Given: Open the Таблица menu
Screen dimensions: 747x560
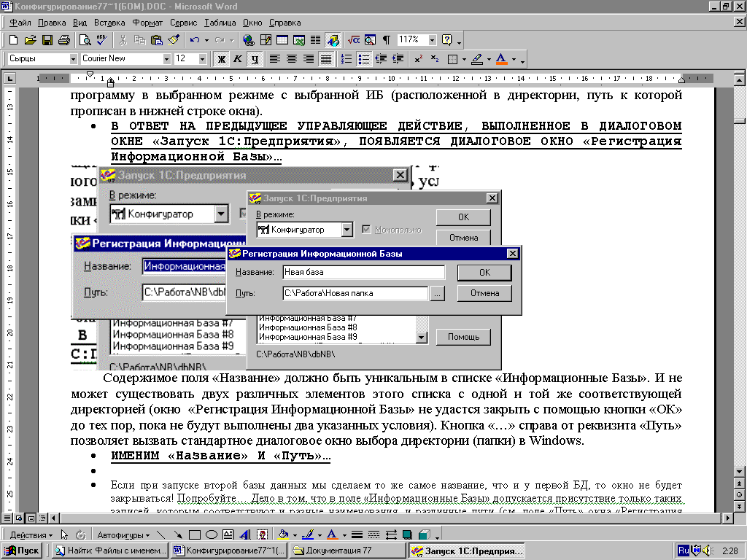Looking at the screenshot, I should click(220, 23).
